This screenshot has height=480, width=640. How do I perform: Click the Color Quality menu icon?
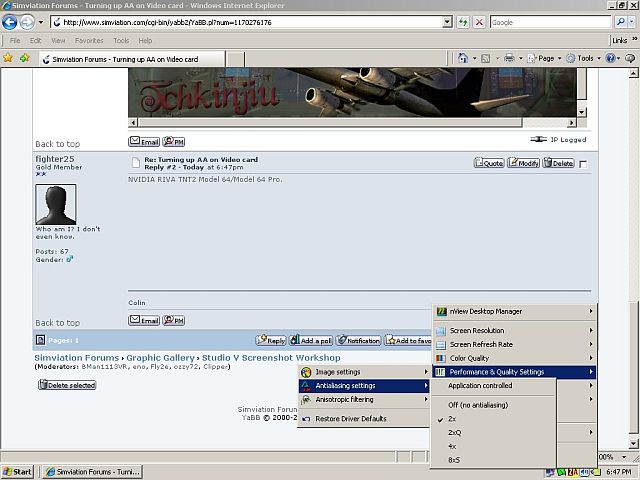441,358
